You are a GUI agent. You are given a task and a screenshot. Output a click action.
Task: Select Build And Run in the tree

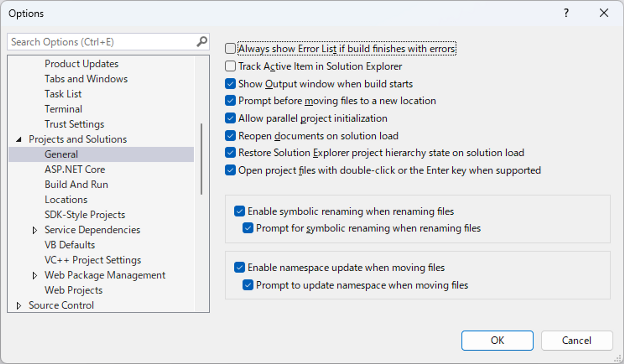(x=76, y=185)
